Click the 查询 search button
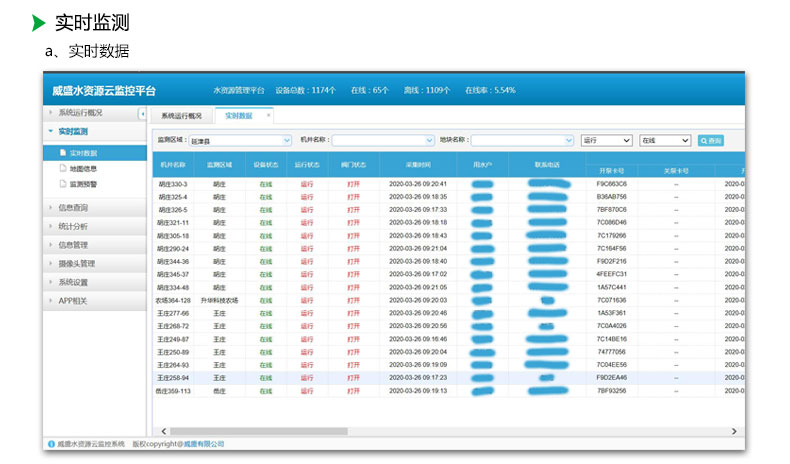This screenshot has height=464, width=790. [710, 141]
